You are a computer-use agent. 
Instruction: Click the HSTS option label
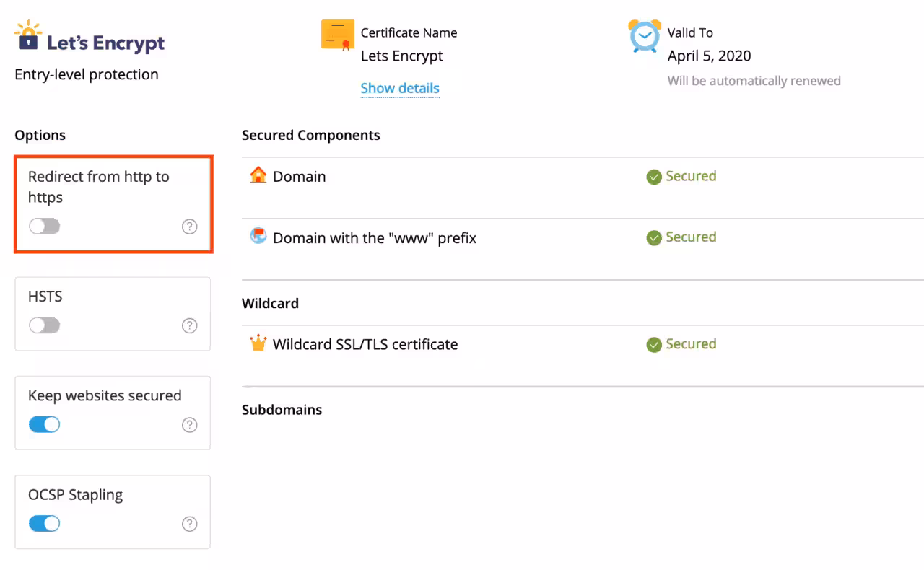45,297
